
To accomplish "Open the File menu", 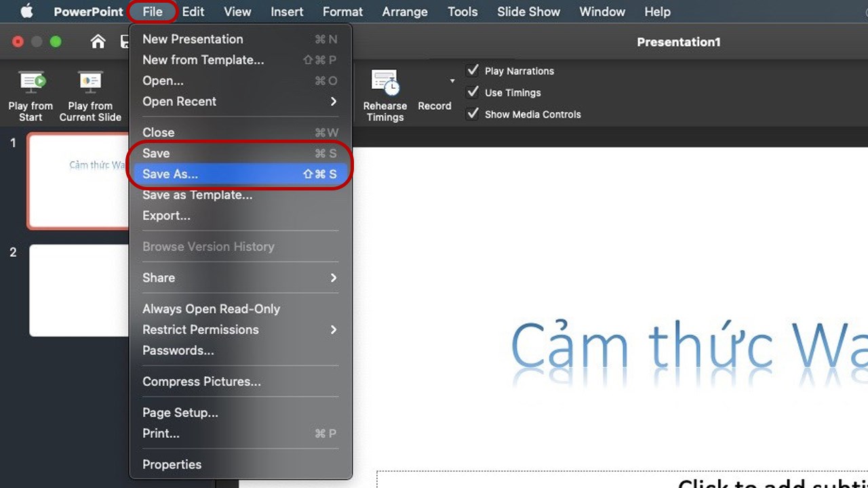I will [153, 12].
